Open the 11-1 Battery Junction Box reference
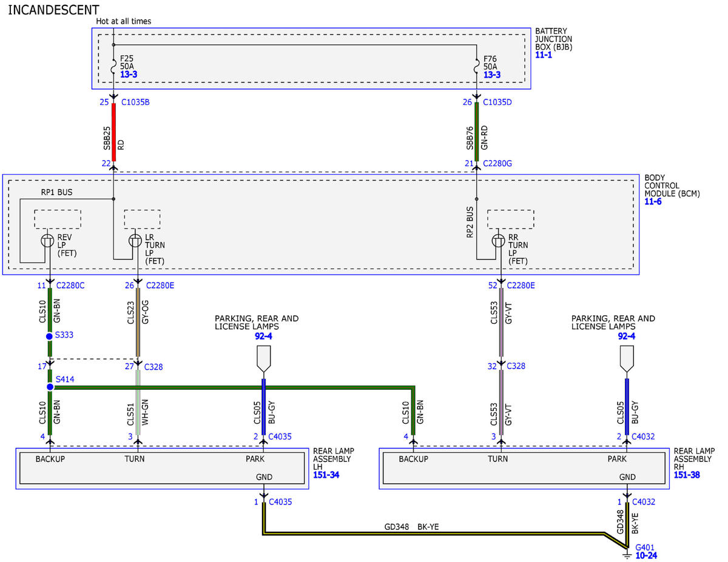 click(543, 54)
